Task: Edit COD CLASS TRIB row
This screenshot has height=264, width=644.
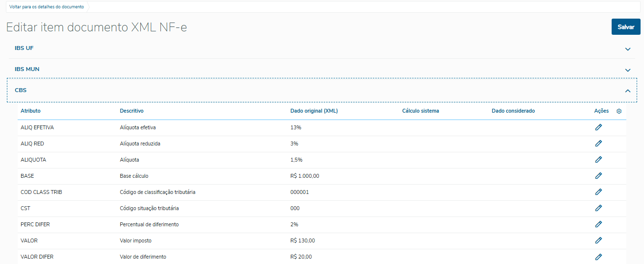Action: (598, 192)
